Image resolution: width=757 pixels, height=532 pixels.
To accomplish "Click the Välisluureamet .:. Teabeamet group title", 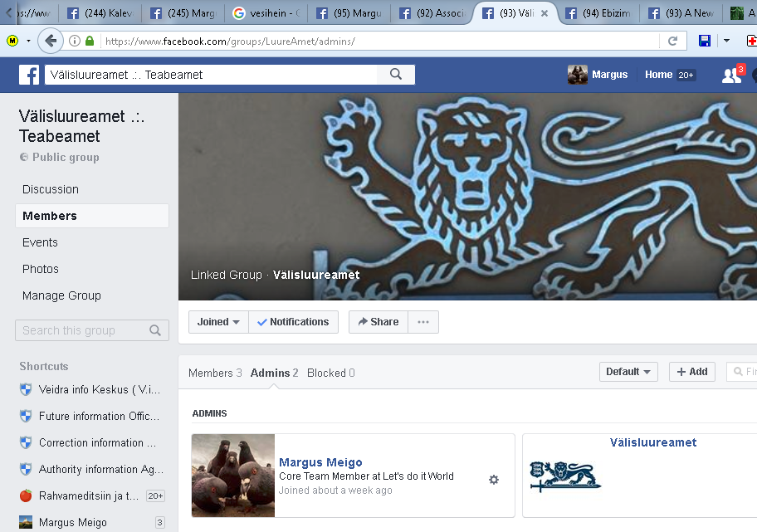I will pyautogui.click(x=81, y=126).
